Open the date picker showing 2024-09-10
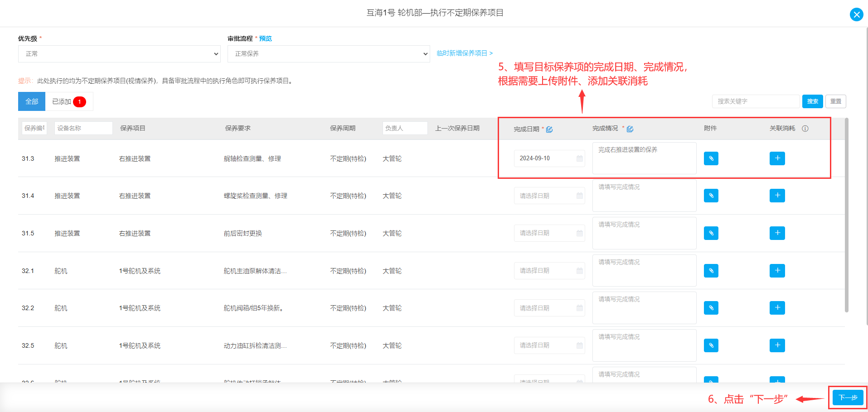Viewport: 868px width, 412px height. pyautogui.click(x=549, y=158)
